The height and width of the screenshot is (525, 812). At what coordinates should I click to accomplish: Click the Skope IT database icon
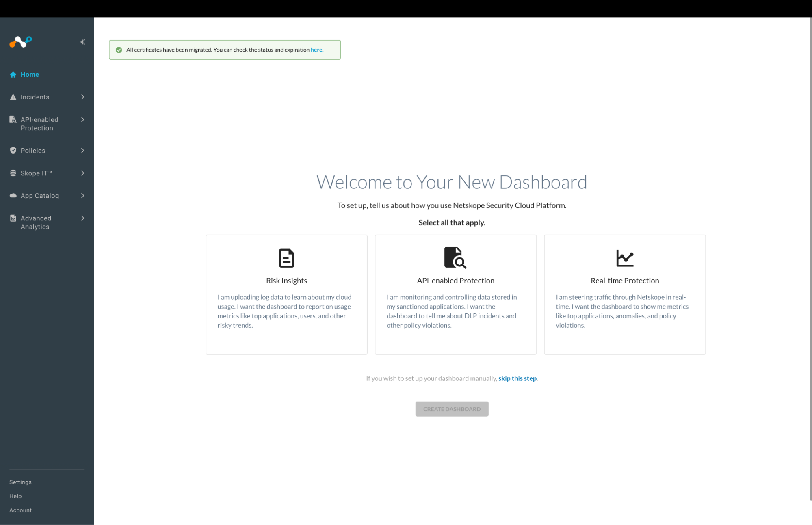point(13,173)
